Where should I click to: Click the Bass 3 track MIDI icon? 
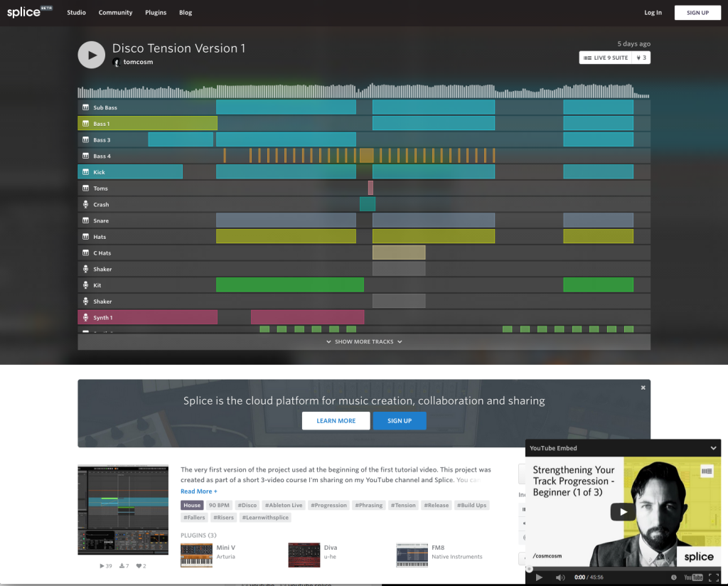[x=85, y=140]
